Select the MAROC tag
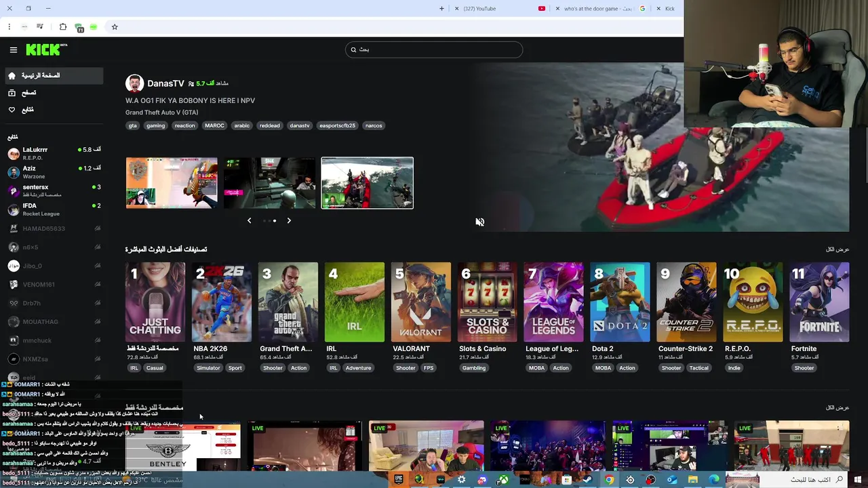868x488 pixels. click(214, 125)
